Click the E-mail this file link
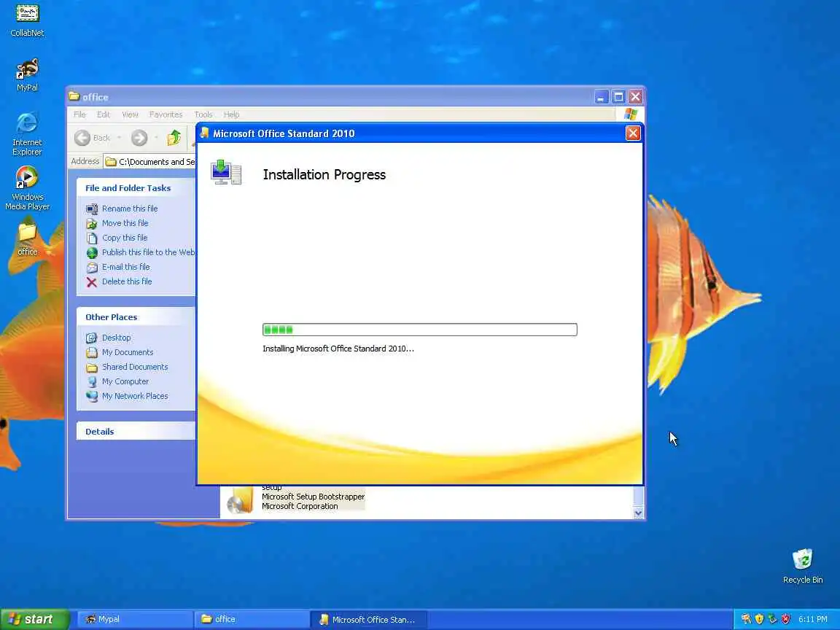Image resolution: width=840 pixels, height=630 pixels. (126, 267)
